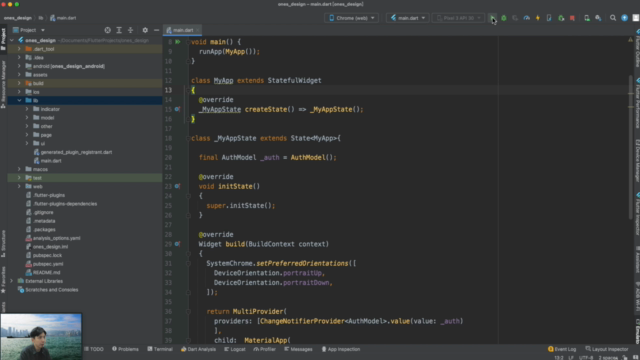
Task: Open Search Everywhere magnifier icon
Action: pyautogui.click(x=613, y=18)
